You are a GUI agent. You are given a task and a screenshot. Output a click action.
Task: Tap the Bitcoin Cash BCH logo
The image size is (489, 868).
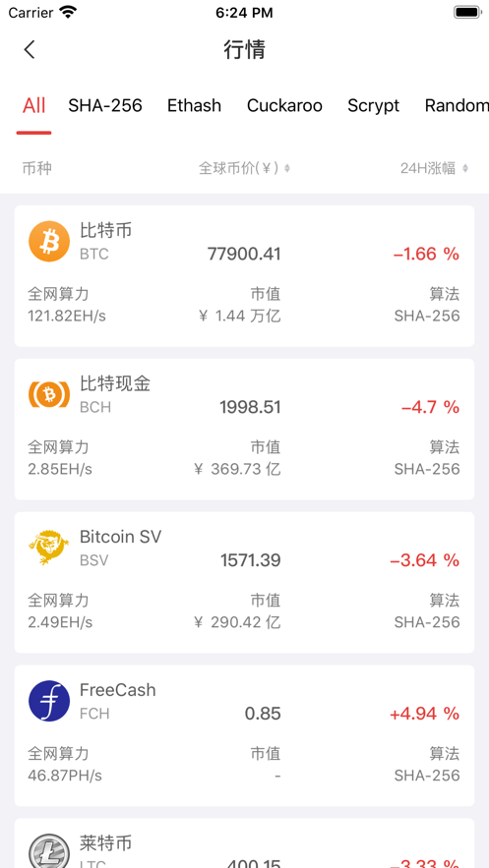pos(49,395)
